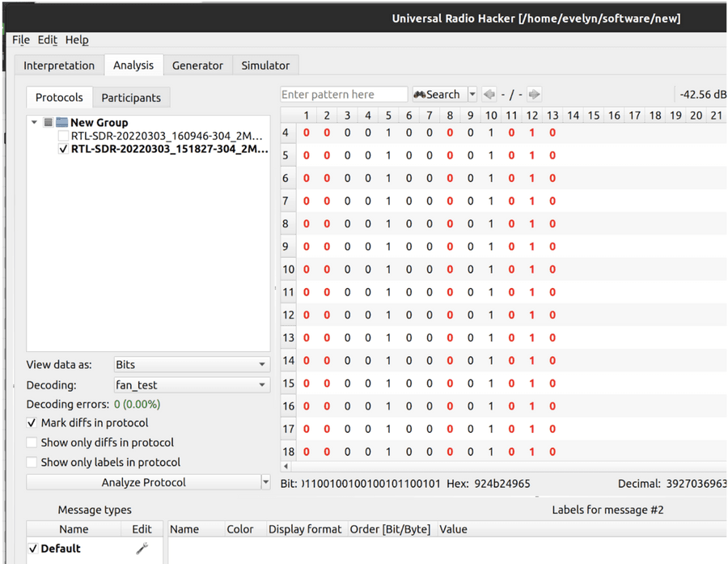Click the Analyze Protocol button
Screen dimensions: 728x564
[x=143, y=483]
